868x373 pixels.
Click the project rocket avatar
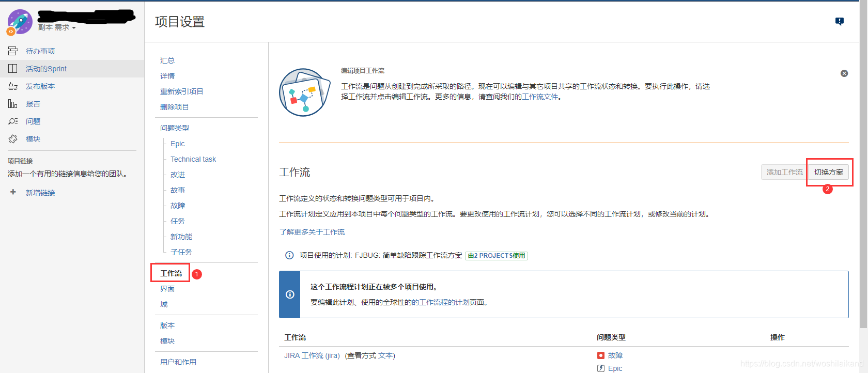20,21
